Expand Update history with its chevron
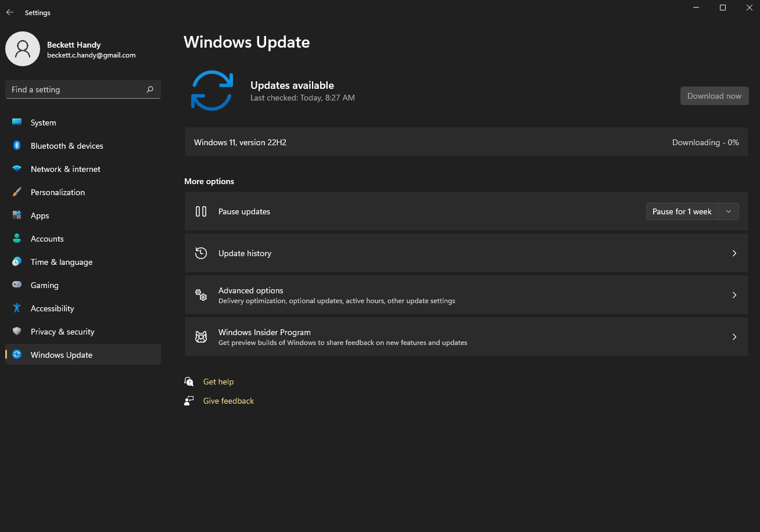 734,253
